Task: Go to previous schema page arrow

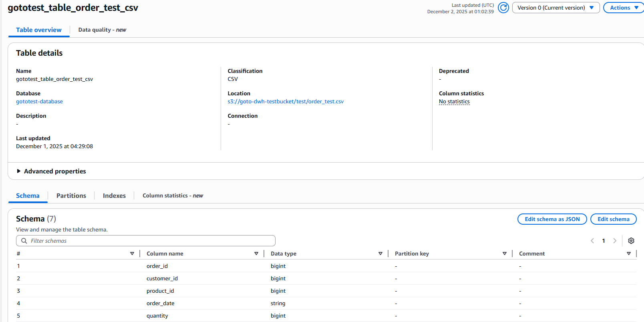Action: 592,241
